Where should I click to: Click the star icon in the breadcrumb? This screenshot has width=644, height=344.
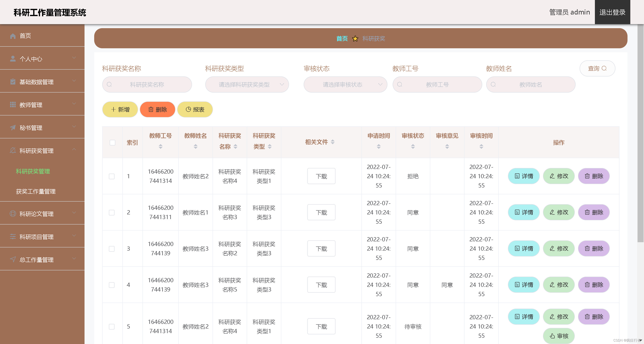355,39
